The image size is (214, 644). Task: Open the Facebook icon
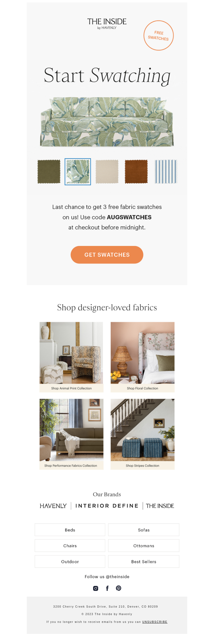point(107,588)
